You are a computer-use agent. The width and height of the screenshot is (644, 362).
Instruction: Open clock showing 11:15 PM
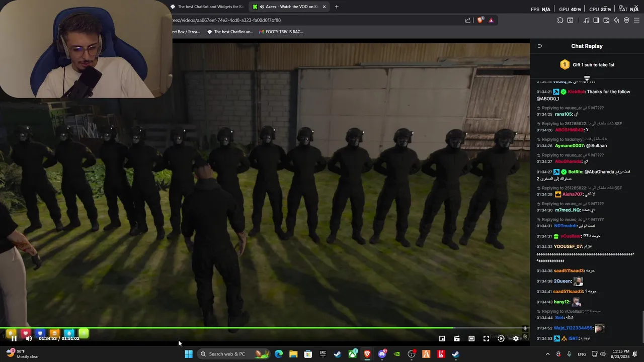(x=621, y=354)
